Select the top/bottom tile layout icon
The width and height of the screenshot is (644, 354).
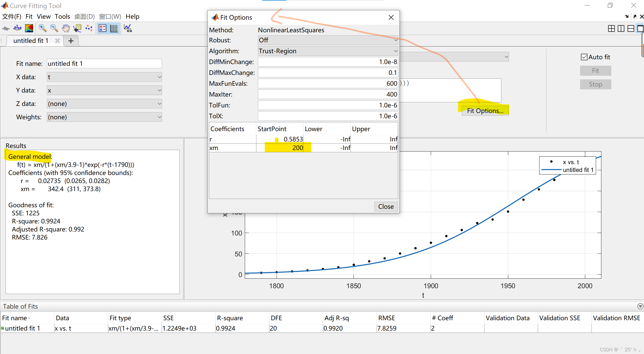(631, 28)
